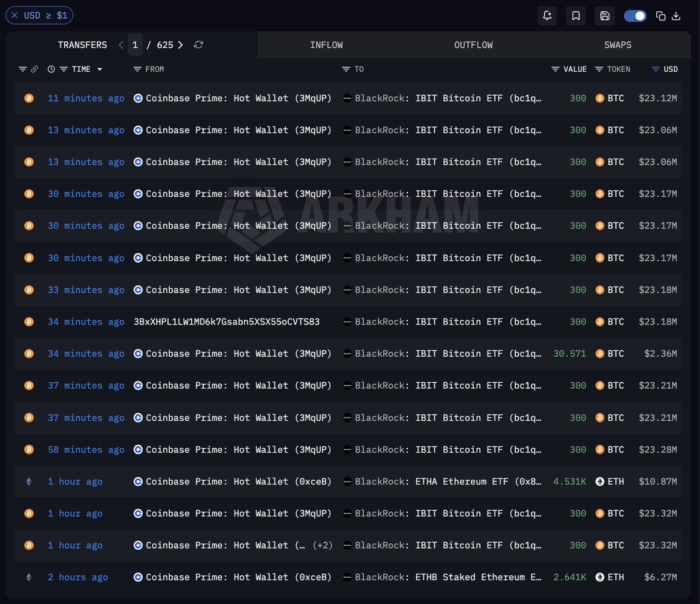Copy the table with copy icon

pos(661,16)
